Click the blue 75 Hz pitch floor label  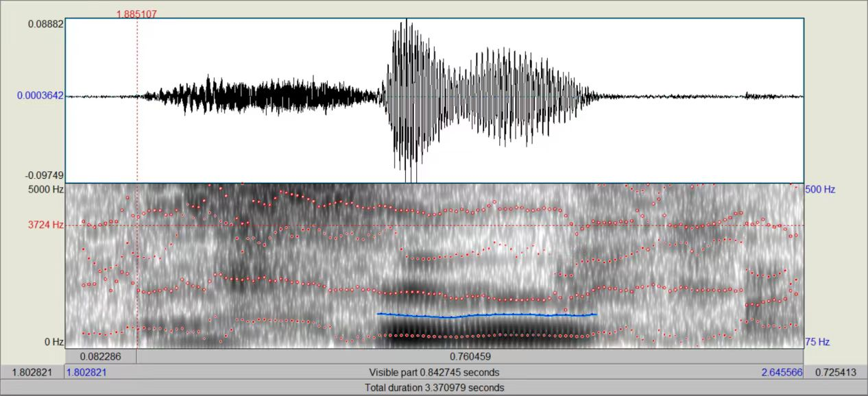click(817, 342)
